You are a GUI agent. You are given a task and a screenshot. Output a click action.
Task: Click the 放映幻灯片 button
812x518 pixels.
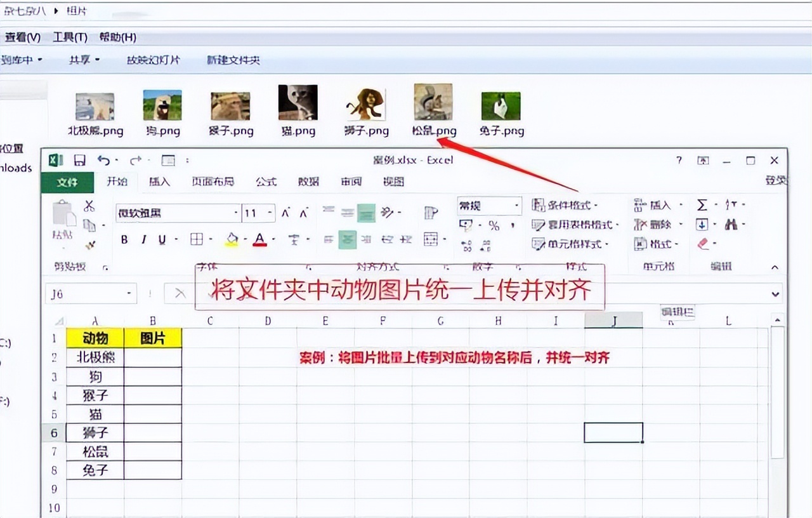154,60
